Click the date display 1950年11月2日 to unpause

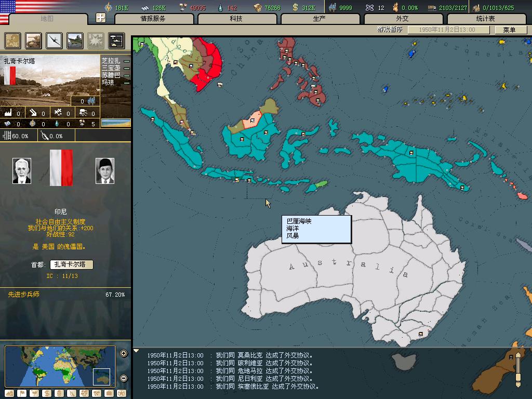coord(448,30)
